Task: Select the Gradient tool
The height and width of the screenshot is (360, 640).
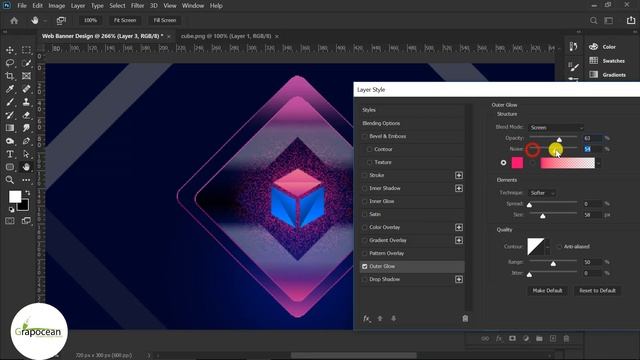Action: pos(10,128)
